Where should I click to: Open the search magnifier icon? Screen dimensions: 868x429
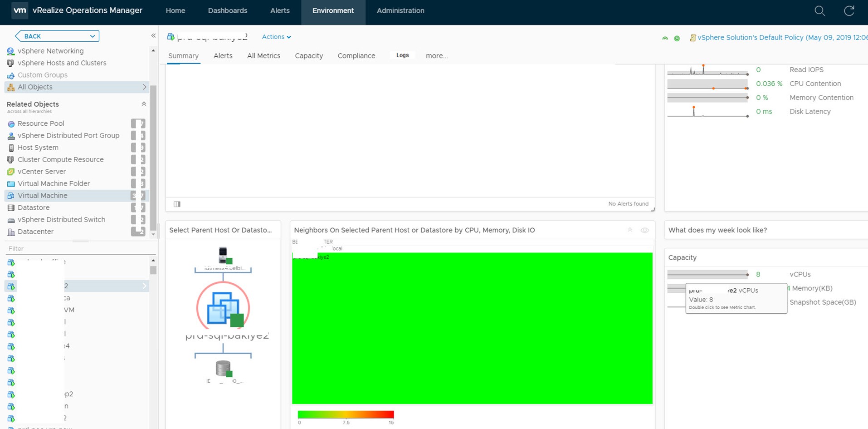pyautogui.click(x=819, y=10)
